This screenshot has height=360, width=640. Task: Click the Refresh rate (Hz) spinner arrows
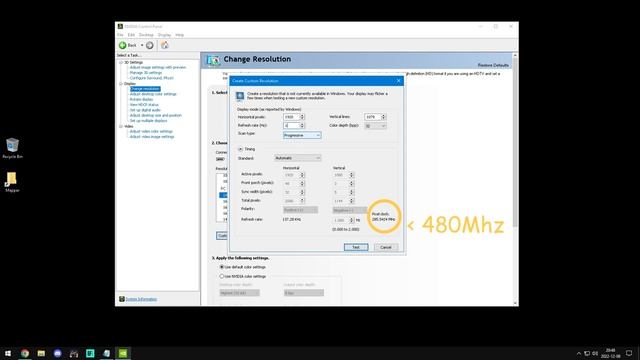tap(302, 126)
